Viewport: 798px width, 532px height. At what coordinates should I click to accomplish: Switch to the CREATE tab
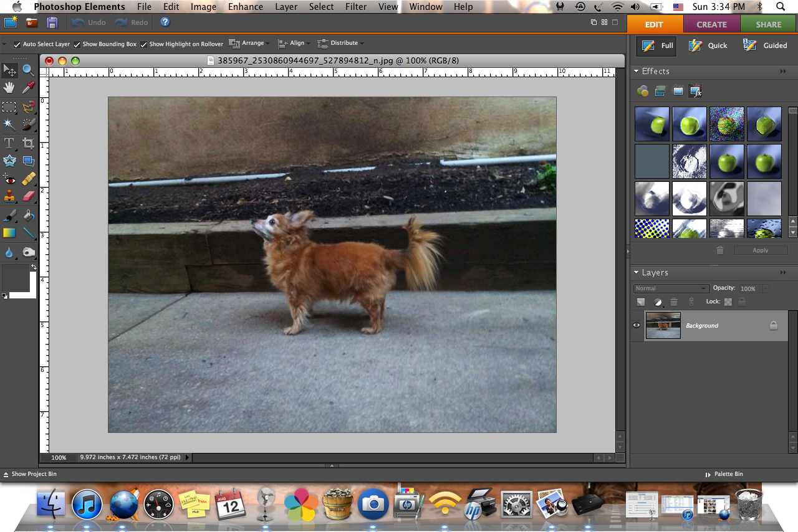coord(711,24)
